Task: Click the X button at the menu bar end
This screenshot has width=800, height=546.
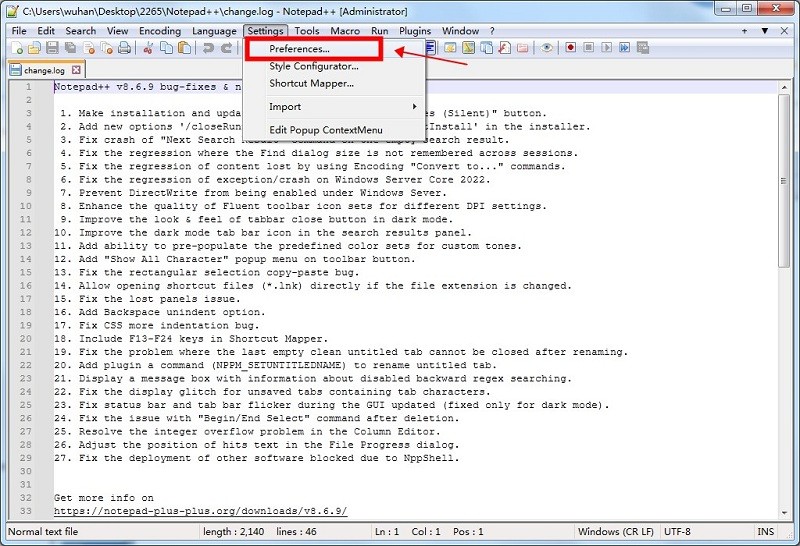Action: [x=784, y=31]
